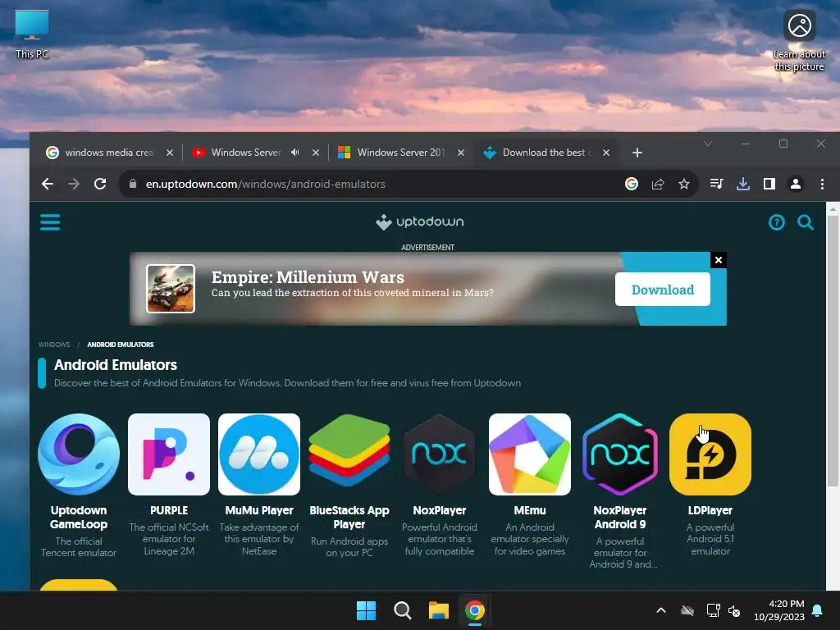This screenshot has height=630, width=840.
Task: Open the Uptodown hamburger menu
Action: 50,221
